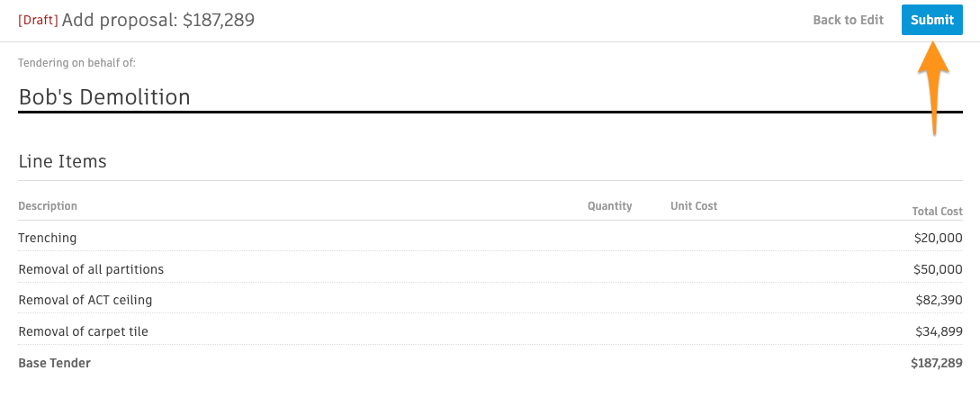980x398 pixels.
Task: Click the $50,000 partitions cost
Action: click(938, 269)
